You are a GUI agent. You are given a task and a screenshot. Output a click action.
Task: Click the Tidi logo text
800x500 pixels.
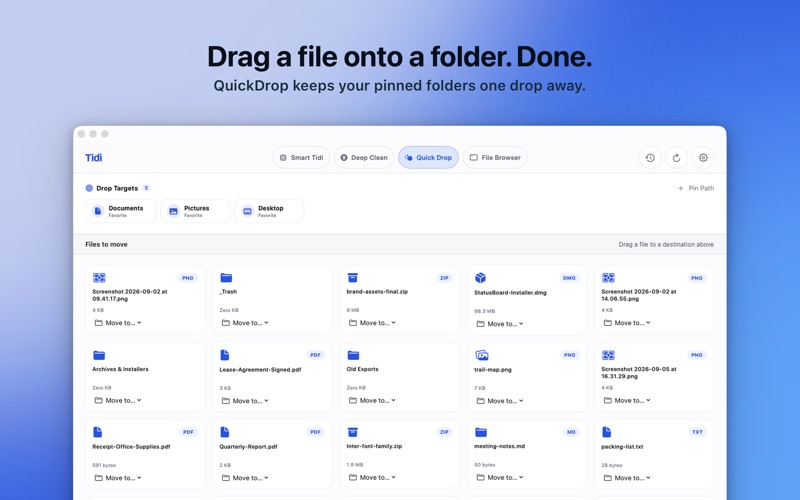tap(93, 158)
